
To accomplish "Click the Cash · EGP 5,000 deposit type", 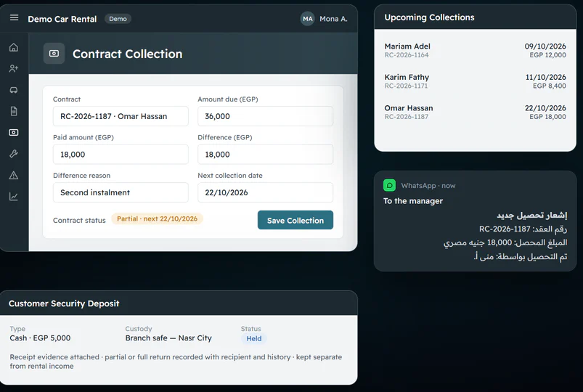I will coord(40,338).
